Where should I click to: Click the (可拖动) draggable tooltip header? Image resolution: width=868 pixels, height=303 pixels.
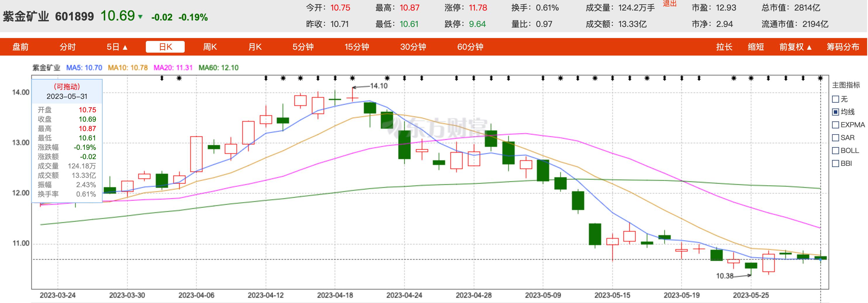click(67, 87)
